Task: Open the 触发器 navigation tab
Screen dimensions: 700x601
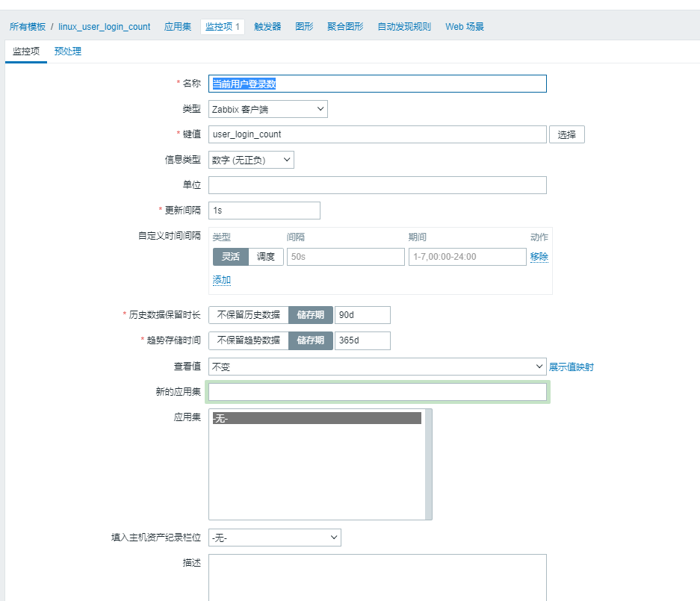Action: click(267, 26)
